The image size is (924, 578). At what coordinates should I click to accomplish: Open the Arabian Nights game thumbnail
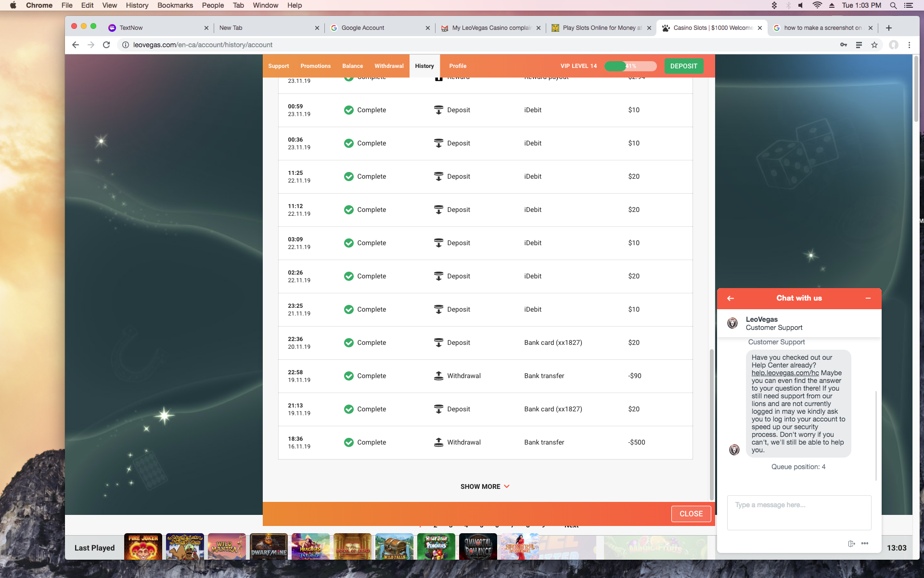(x=185, y=546)
